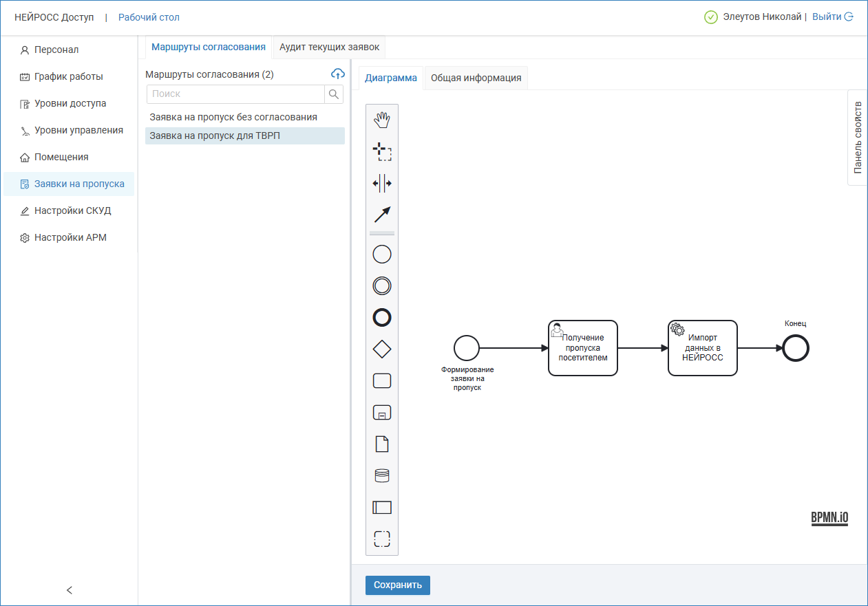Select the data store cylinder shape
The width and height of the screenshot is (868, 606).
(x=382, y=475)
